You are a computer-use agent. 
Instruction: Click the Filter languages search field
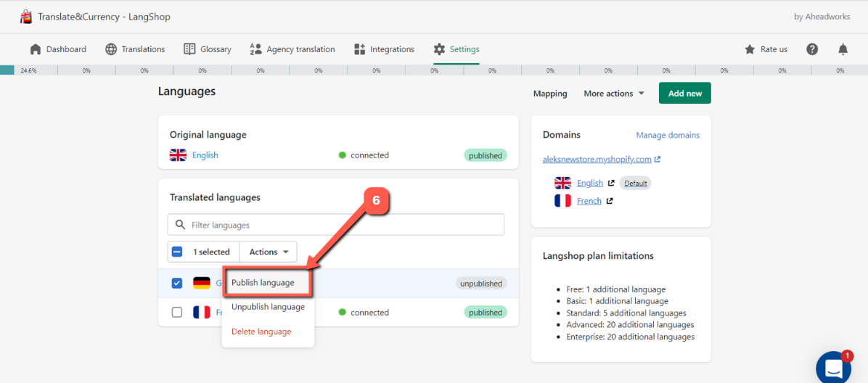(336, 225)
